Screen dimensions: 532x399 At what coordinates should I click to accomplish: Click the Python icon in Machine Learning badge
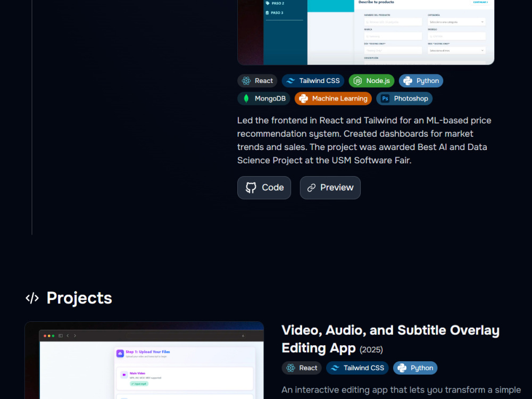[304, 98]
